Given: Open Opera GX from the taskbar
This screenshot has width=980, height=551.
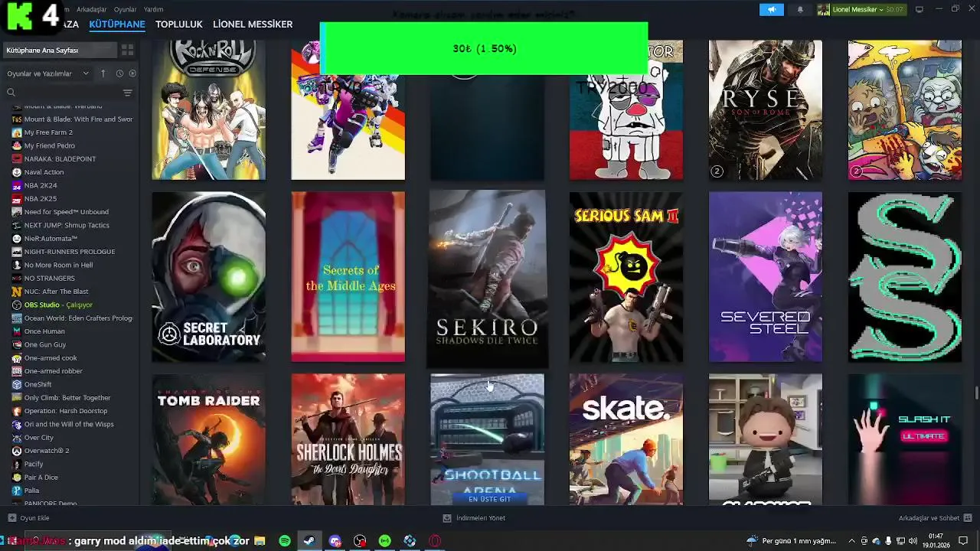Looking at the screenshot, I should point(435,541).
